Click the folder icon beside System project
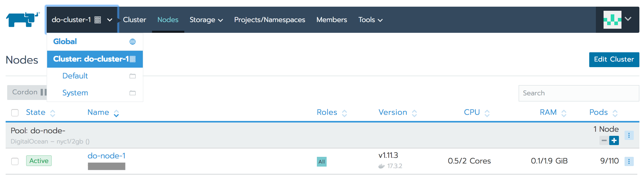The width and height of the screenshot is (644, 184). pos(133,93)
